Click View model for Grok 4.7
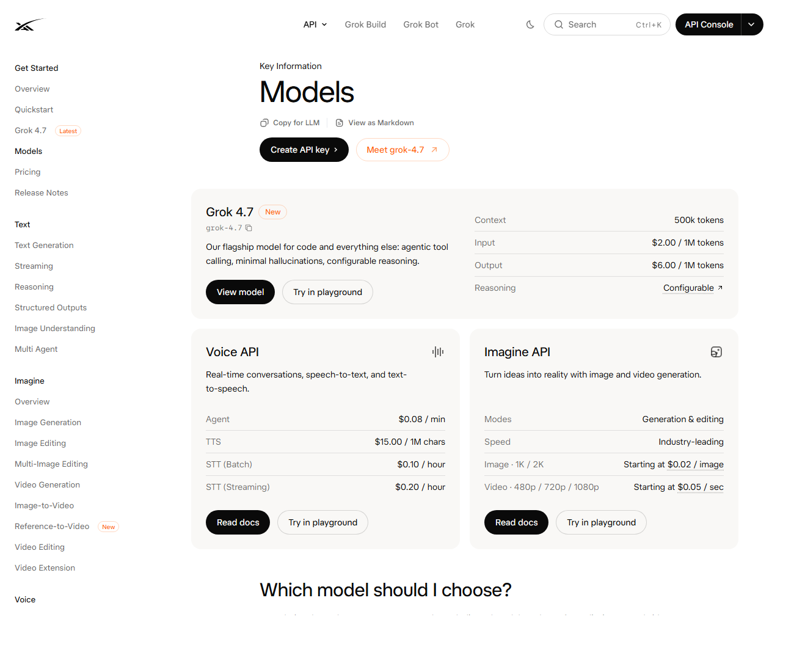Viewport: 794px width, 672px height. coord(240,292)
